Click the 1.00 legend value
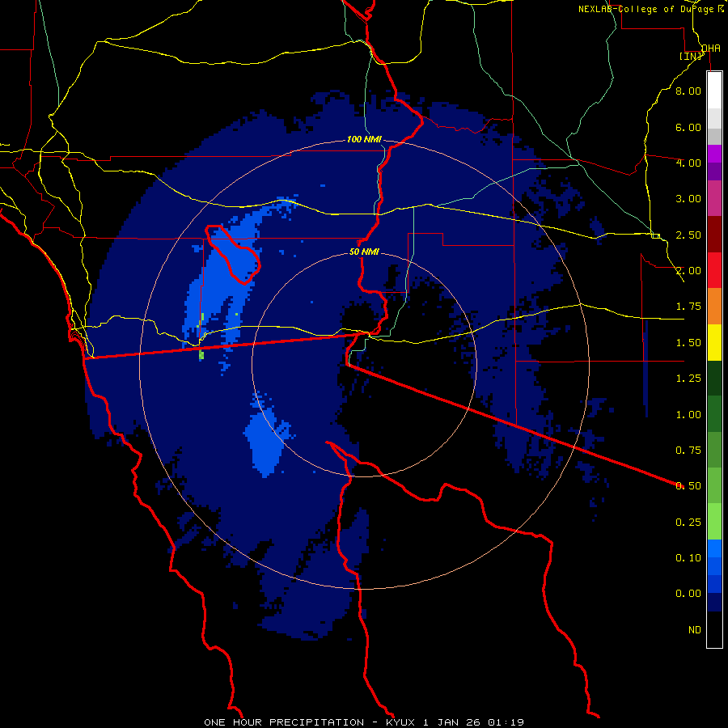This screenshot has height=728, width=728. [688, 415]
